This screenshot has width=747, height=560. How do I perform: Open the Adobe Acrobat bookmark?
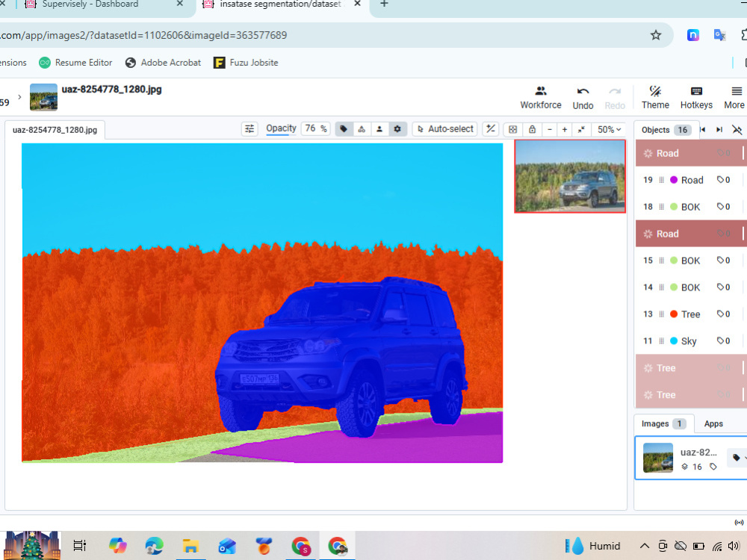pos(163,63)
